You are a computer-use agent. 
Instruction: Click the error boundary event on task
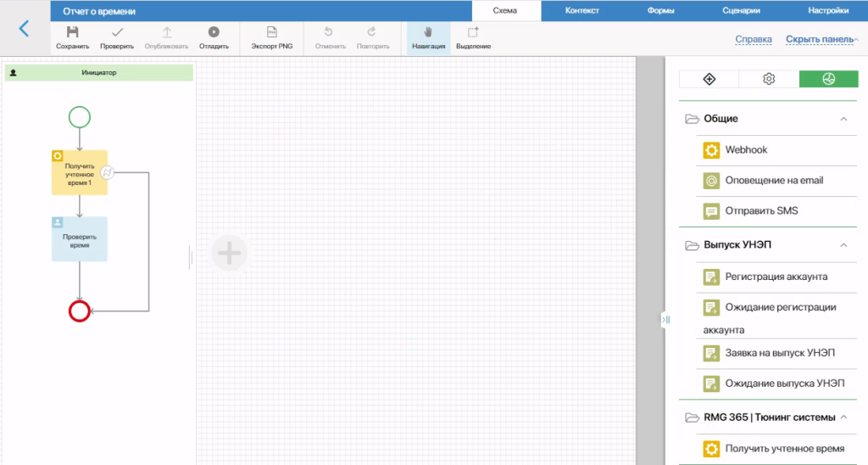click(x=108, y=172)
